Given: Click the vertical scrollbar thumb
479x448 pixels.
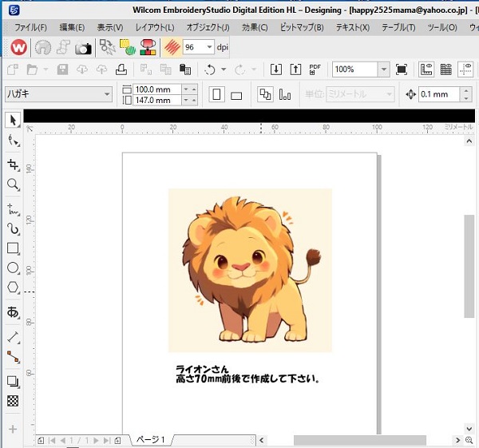Looking at the screenshot, I should tap(469, 266).
